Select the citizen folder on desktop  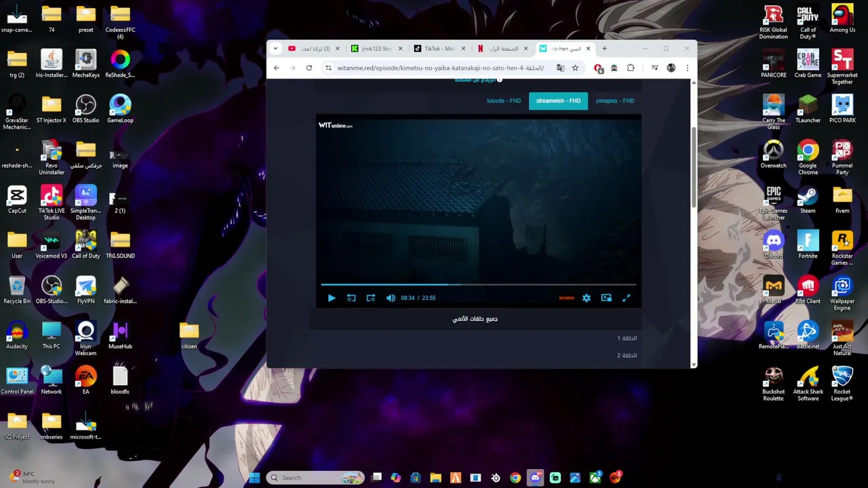coord(189,335)
